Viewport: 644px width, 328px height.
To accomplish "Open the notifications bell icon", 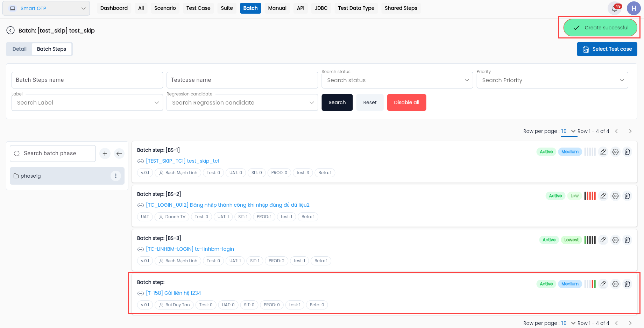I will (615, 8).
